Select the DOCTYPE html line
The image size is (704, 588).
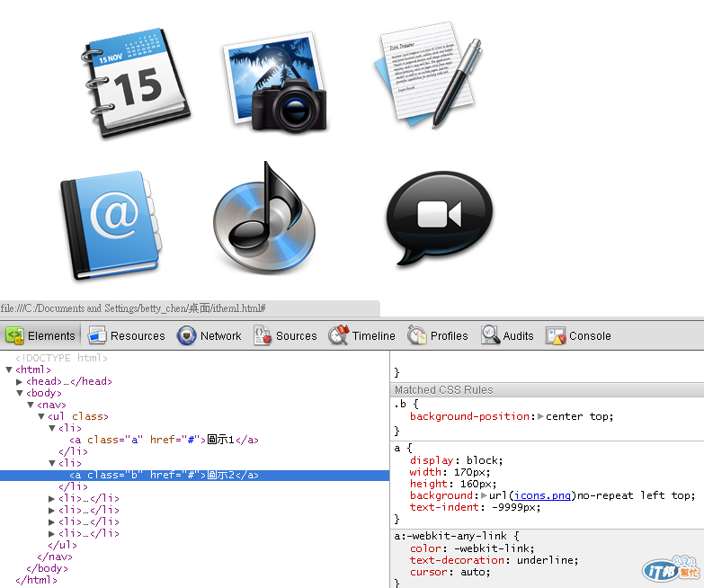(61, 358)
